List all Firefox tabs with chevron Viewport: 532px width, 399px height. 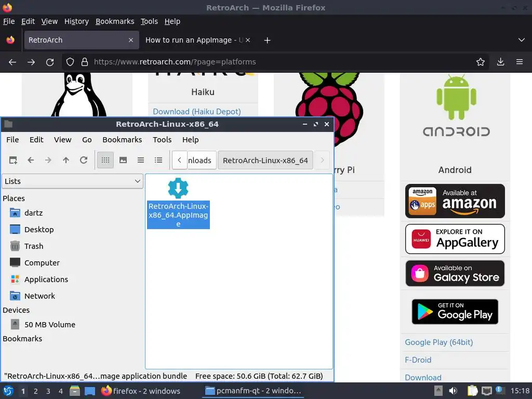(522, 40)
